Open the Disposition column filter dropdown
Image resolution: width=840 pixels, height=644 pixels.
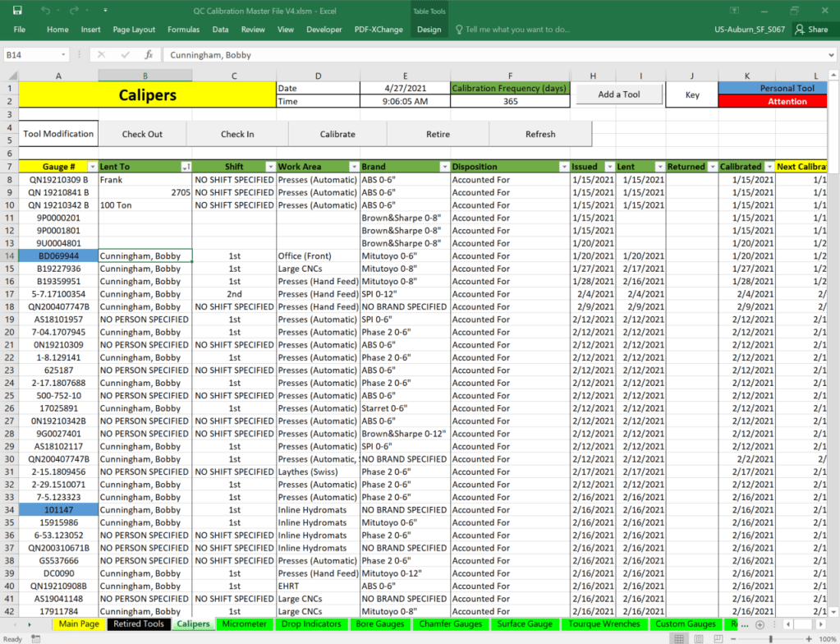[x=563, y=167]
